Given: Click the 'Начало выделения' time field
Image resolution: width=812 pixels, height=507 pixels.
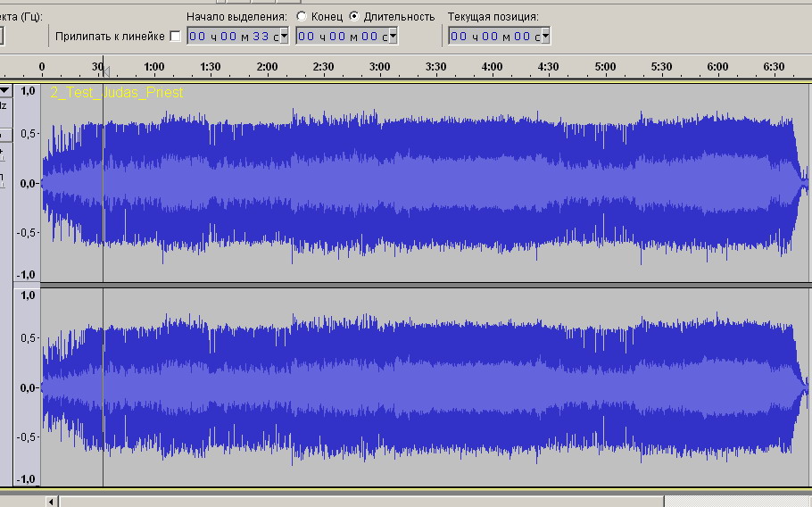Looking at the screenshot, I should tap(233, 37).
